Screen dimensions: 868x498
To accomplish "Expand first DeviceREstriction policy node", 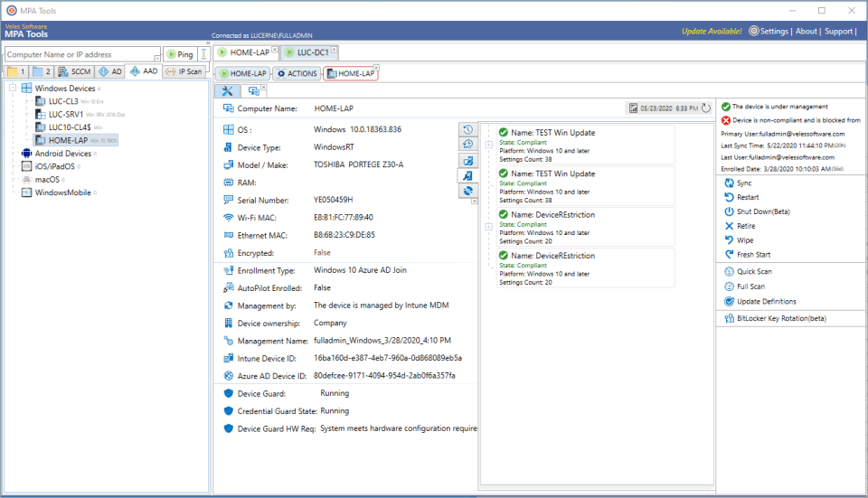I will pos(488,227).
